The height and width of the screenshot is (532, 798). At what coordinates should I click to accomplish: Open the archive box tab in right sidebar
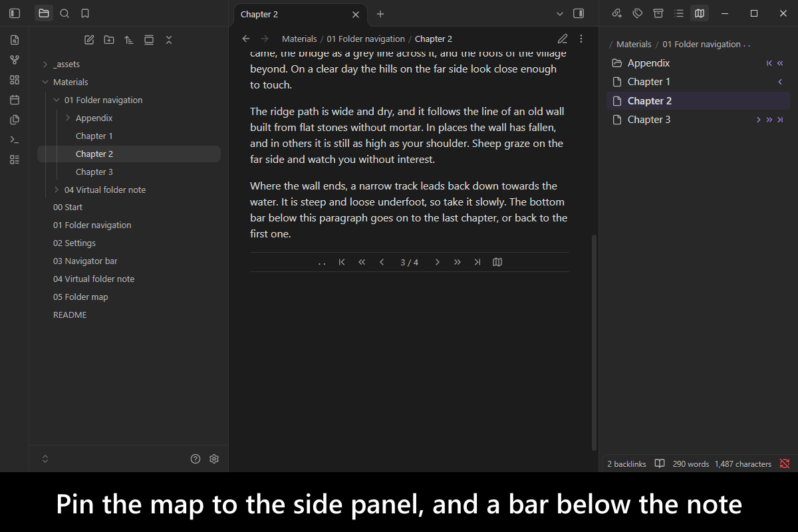[658, 13]
